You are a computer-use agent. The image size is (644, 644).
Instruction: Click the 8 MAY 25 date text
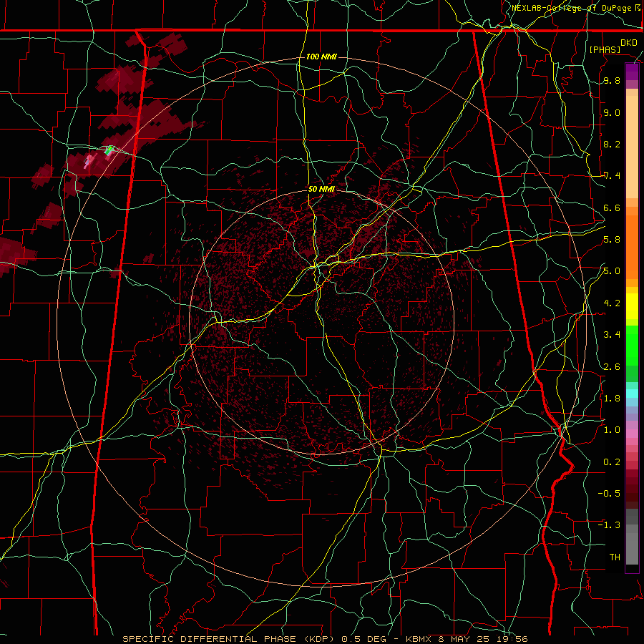click(x=465, y=639)
